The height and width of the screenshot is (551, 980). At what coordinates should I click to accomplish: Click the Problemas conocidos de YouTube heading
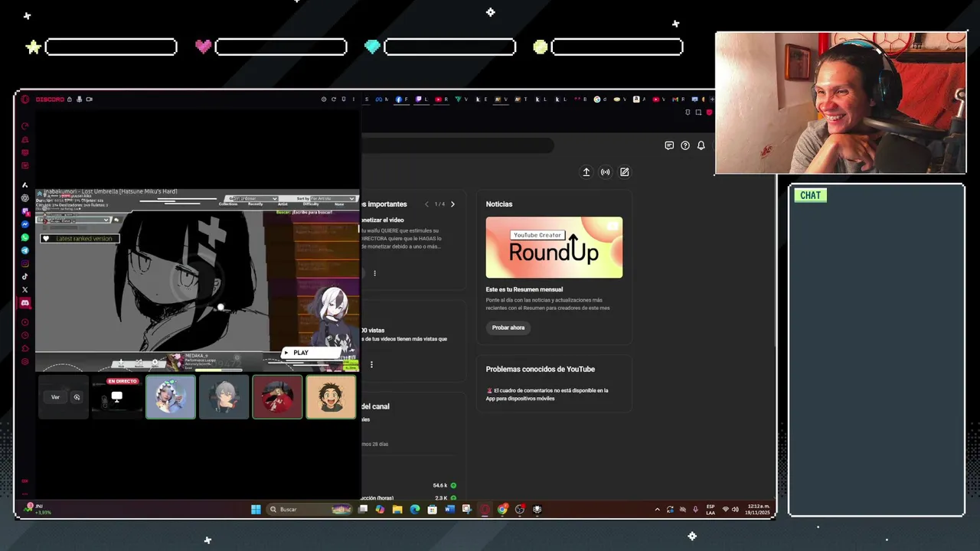click(x=541, y=369)
